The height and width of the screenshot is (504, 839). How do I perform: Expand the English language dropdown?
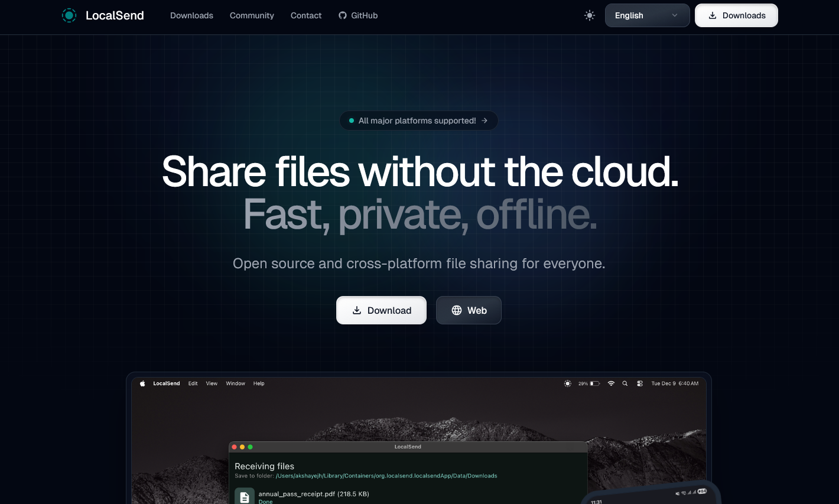[647, 15]
